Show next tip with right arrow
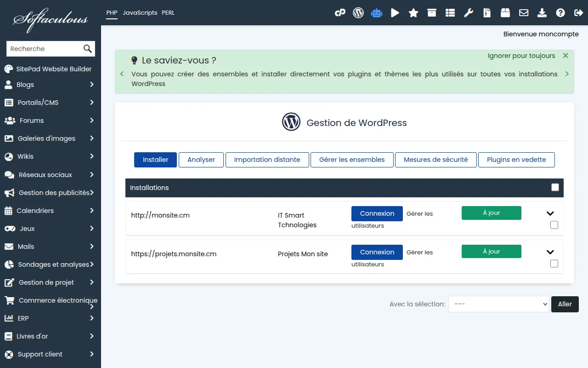Image resolution: width=588 pixels, height=368 pixels. (567, 74)
